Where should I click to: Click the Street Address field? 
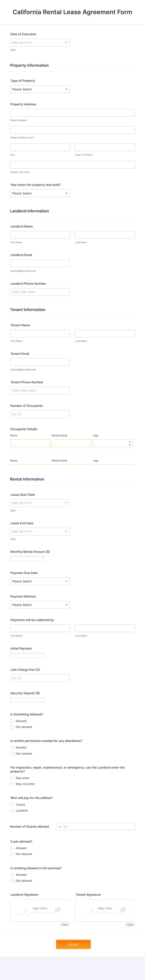[x=72, y=113]
